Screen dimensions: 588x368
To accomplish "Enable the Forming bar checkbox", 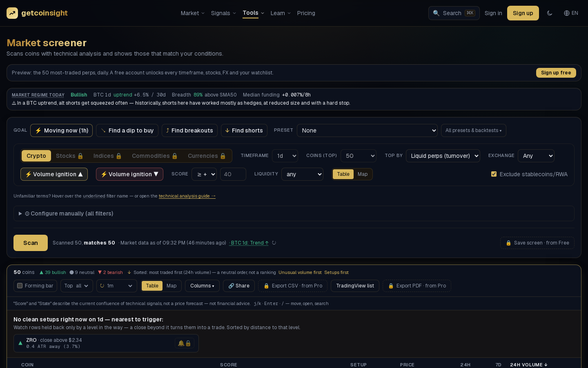I will point(20,286).
